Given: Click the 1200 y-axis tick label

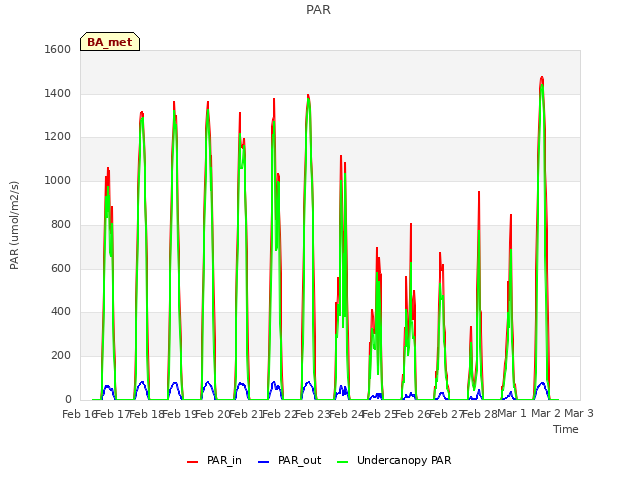Looking at the screenshot, I should tap(58, 137).
